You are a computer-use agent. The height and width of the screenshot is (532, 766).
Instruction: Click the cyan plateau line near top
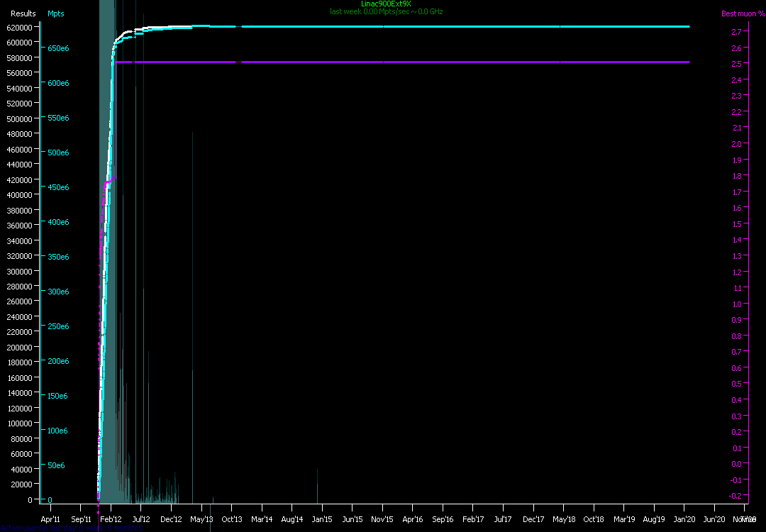pos(461,26)
